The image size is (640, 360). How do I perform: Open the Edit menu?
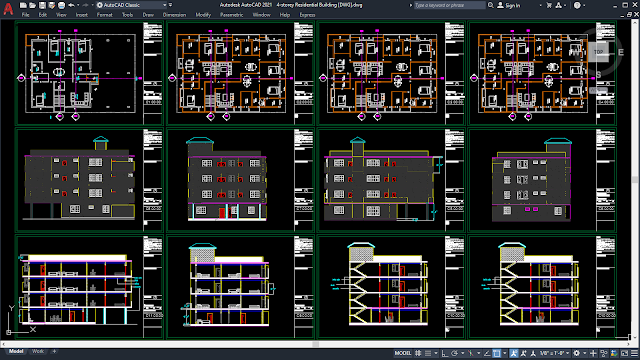(42, 15)
